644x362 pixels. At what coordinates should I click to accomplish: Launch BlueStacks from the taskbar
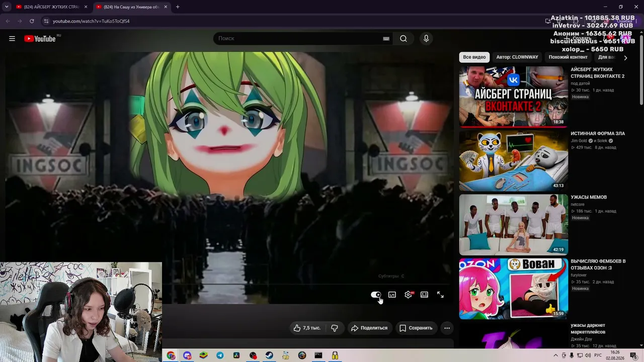coord(203,355)
